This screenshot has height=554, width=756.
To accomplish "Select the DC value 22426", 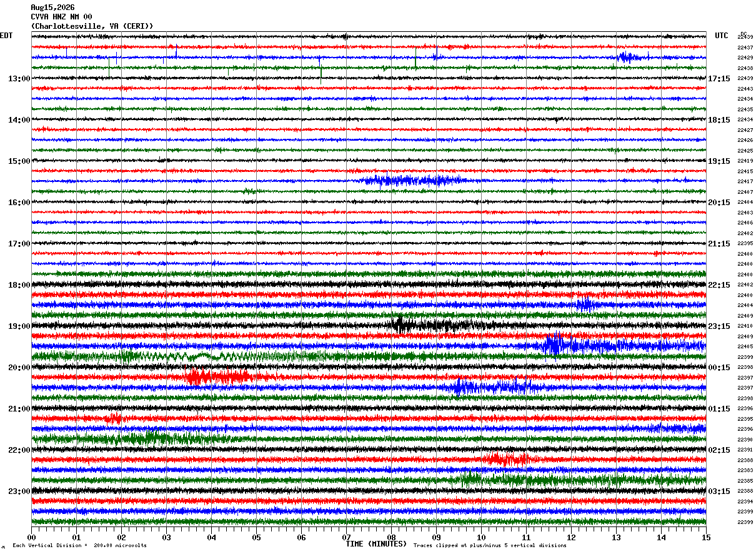I will tap(745, 140).
